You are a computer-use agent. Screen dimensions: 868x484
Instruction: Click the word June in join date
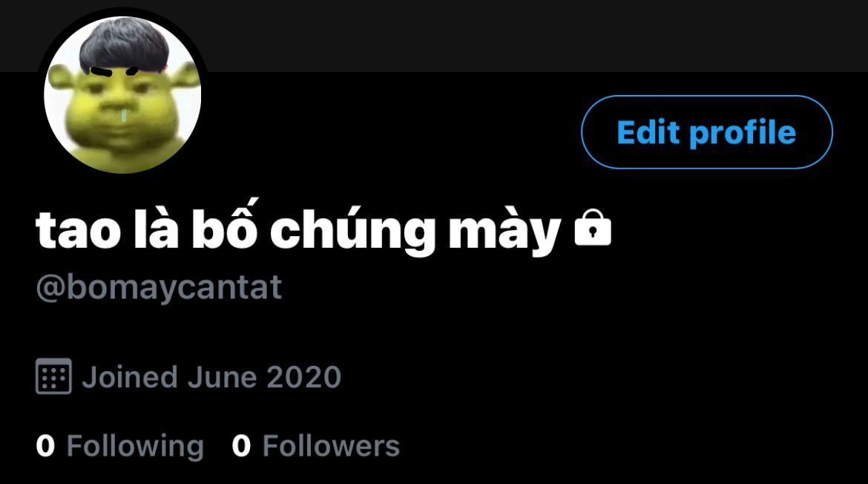[222, 377]
